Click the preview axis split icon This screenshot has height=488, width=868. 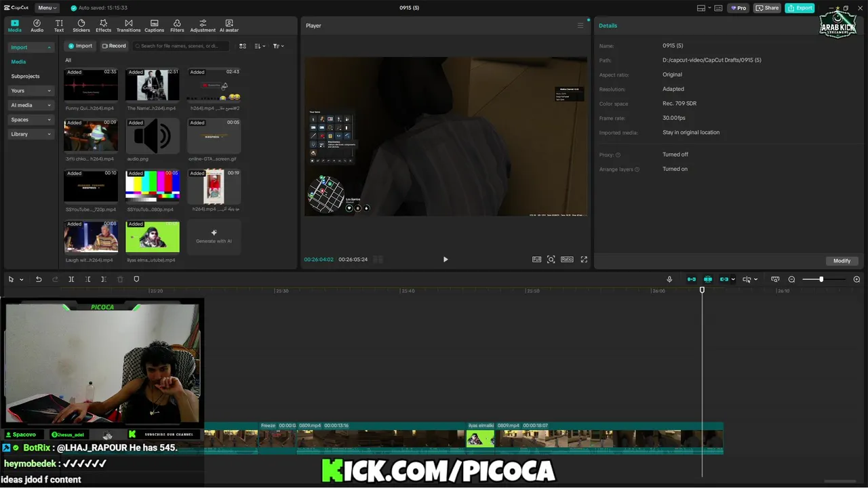pos(747,279)
